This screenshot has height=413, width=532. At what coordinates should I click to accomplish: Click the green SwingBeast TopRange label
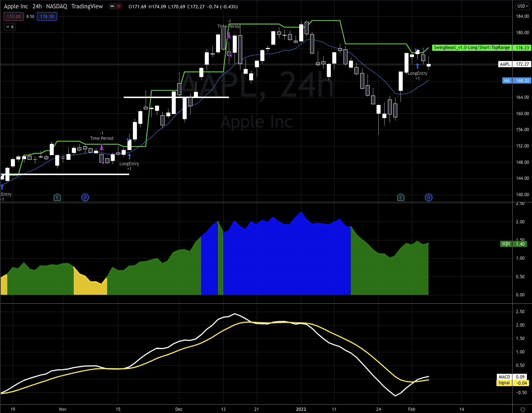[x=472, y=48]
